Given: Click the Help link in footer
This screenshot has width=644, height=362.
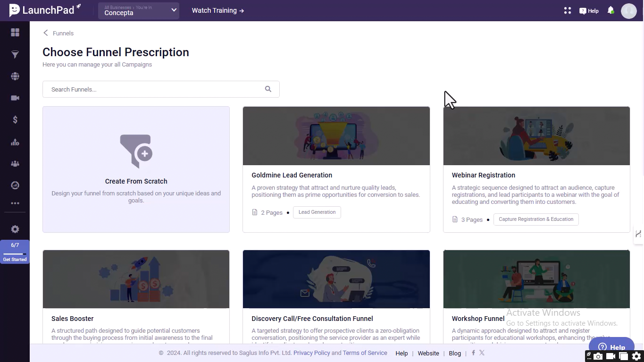Looking at the screenshot, I should pos(401,353).
